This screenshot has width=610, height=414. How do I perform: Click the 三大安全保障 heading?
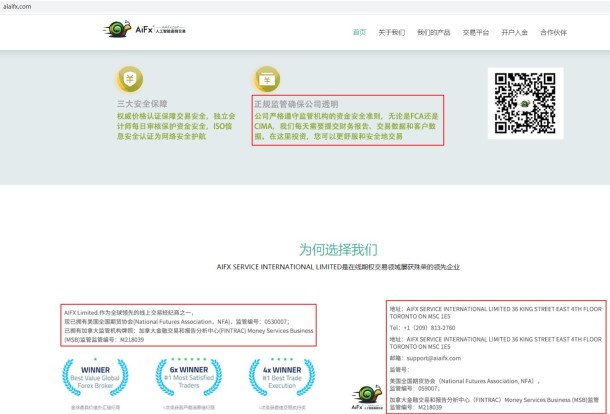tap(142, 104)
